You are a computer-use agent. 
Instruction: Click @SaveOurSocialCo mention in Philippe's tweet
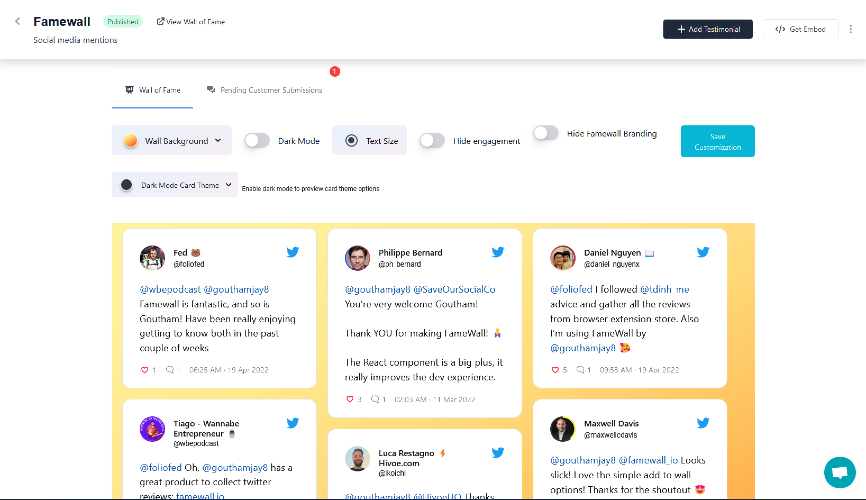(x=454, y=290)
